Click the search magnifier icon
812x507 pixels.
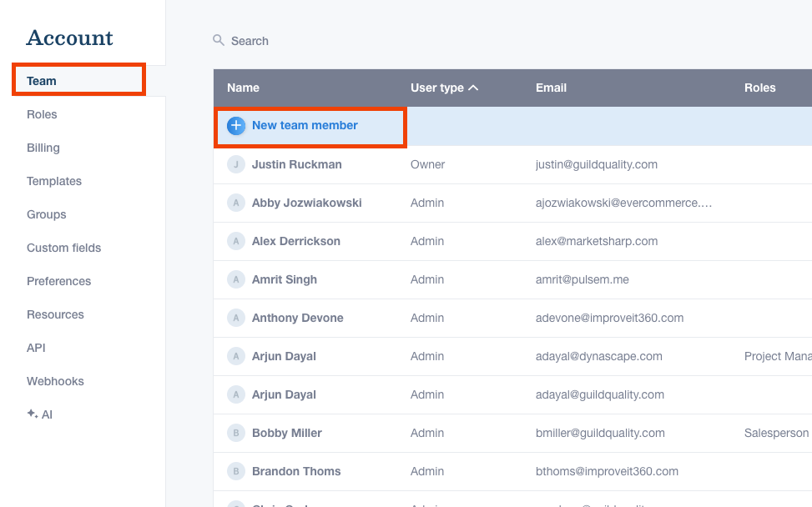(x=219, y=40)
